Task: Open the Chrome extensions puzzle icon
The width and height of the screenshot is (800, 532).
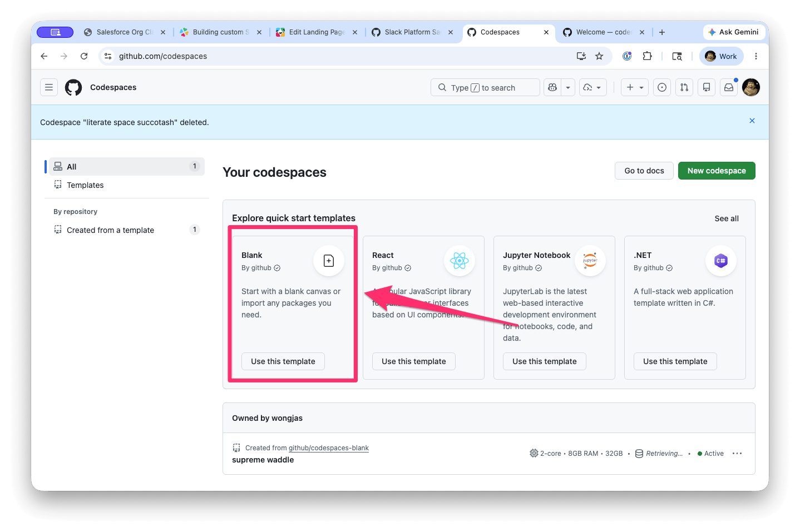Action: [647, 56]
